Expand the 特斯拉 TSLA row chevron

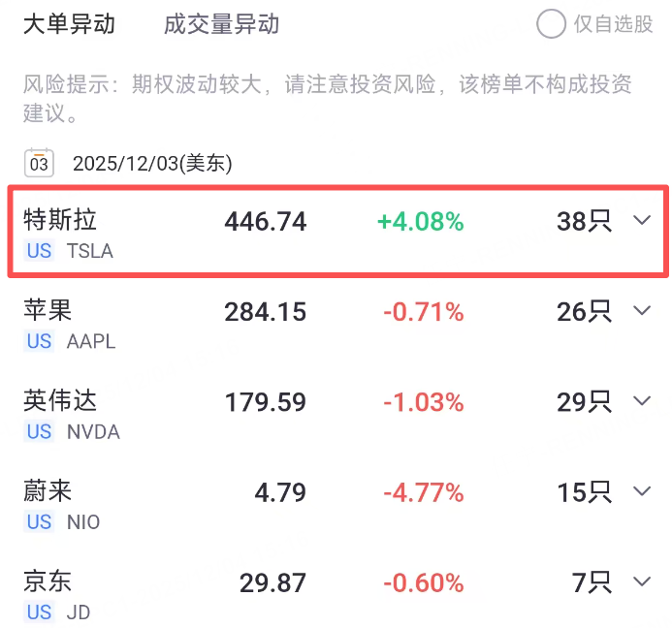click(642, 221)
